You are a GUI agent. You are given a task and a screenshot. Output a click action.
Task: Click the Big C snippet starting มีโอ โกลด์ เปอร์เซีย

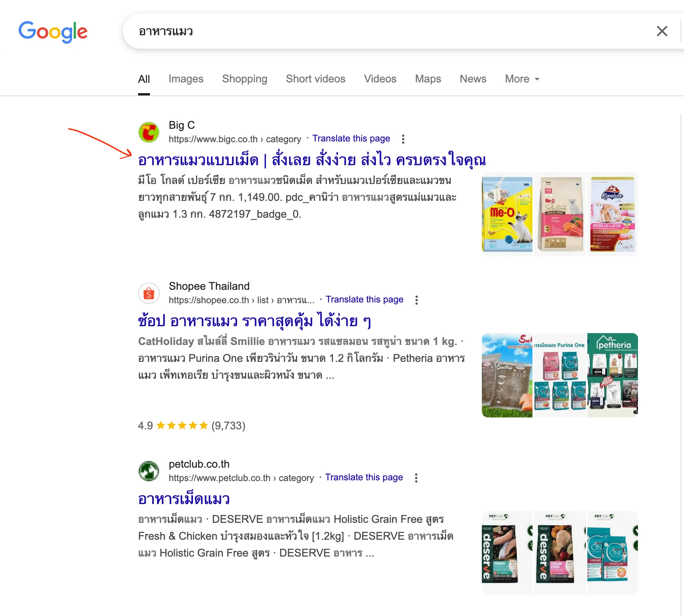point(297,197)
